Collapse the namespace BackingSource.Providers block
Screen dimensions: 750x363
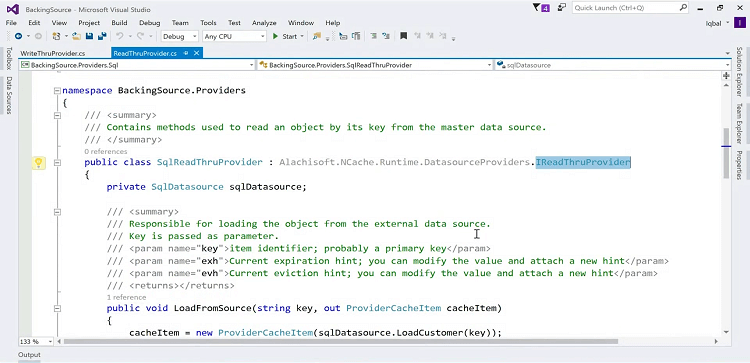point(57,90)
